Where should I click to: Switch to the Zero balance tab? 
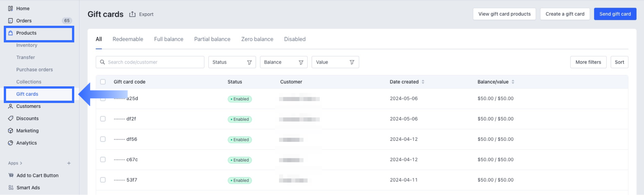pyautogui.click(x=257, y=39)
